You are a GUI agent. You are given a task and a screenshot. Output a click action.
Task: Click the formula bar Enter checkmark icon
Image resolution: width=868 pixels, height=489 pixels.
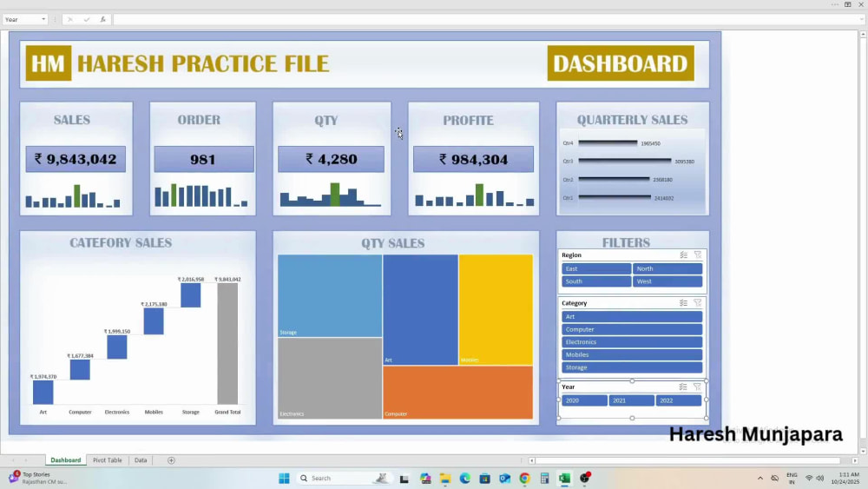point(86,19)
